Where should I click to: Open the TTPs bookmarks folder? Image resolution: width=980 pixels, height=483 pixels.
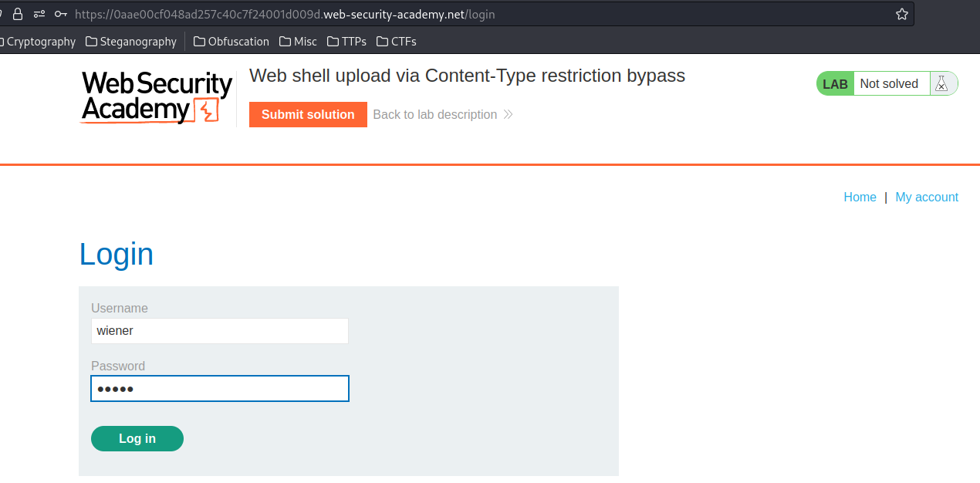click(x=347, y=42)
